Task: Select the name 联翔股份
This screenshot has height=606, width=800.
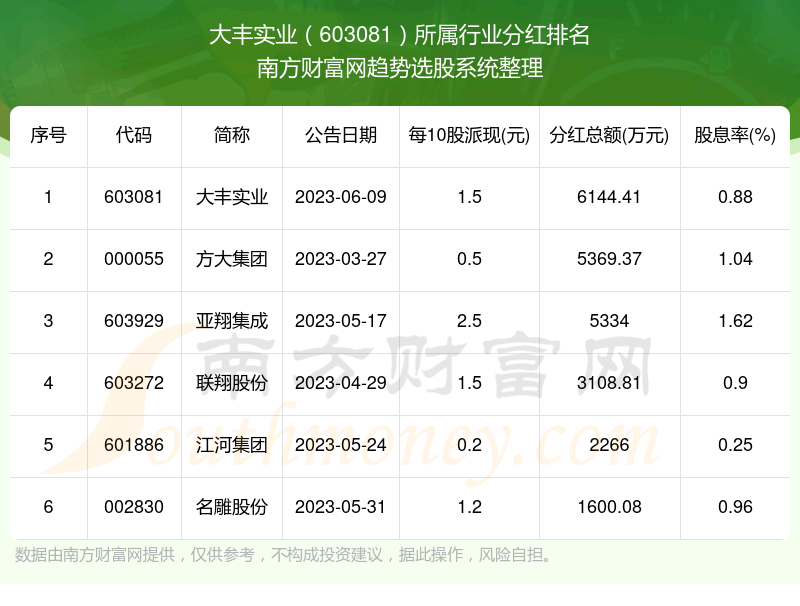Action: (232, 383)
